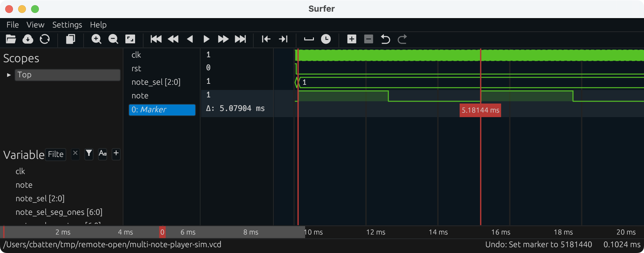This screenshot has height=253, width=644.
Task: Go to the previous transition edge
Action: (x=266, y=39)
